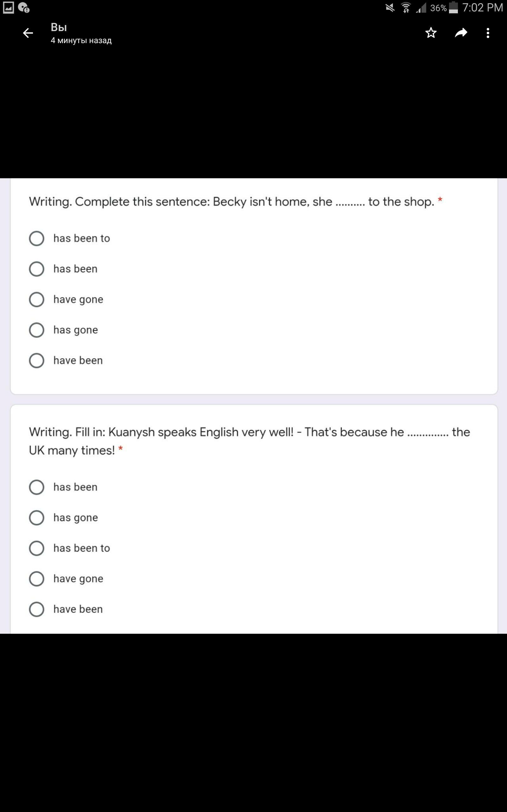Select 'has been' in the Kuanysh question

point(36,487)
